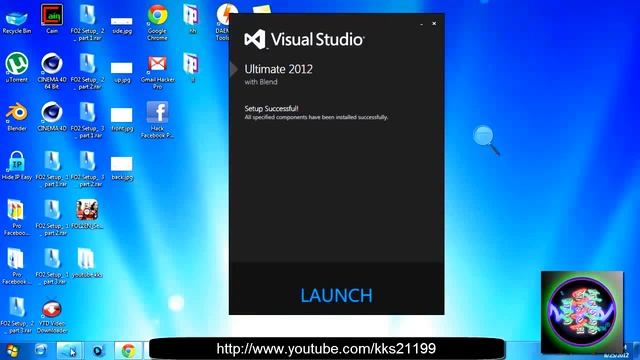
Task: Select the Hide IP Easy shortcut
Action: tap(17, 165)
